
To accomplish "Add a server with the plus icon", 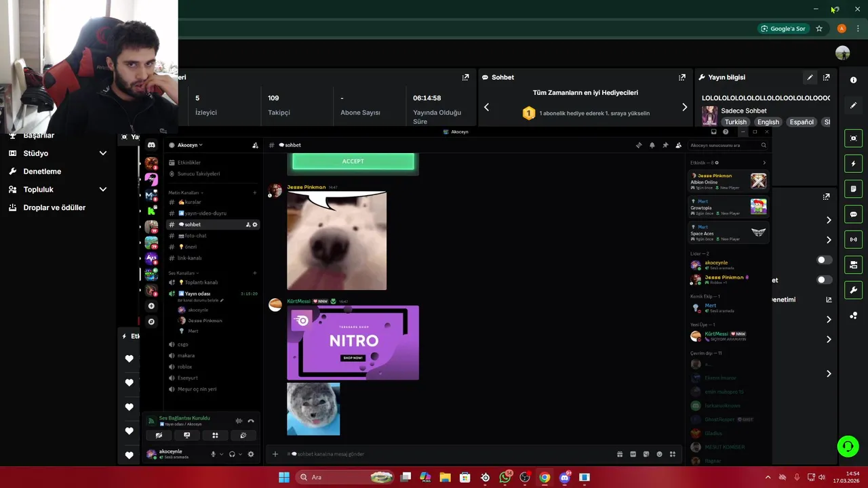I will coord(151,306).
